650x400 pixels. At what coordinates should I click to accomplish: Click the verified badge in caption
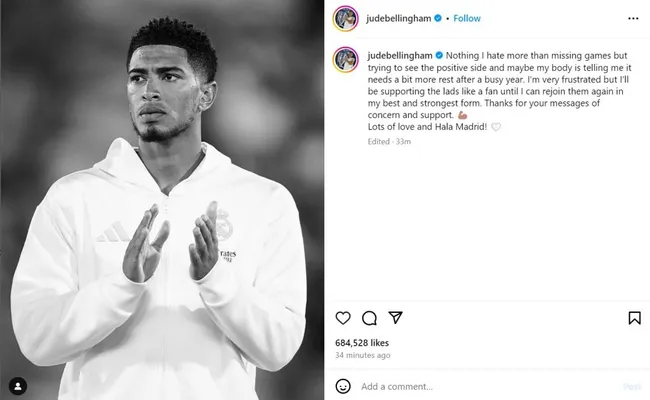point(439,56)
